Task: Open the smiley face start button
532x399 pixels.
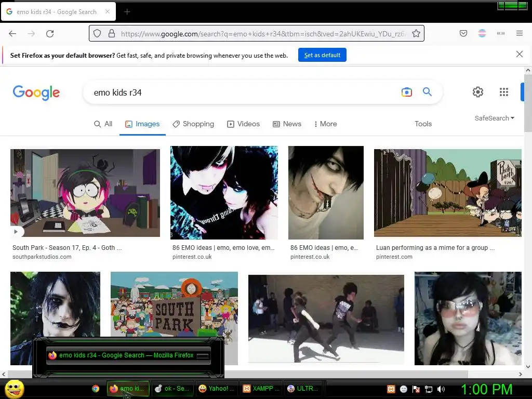Action: (14, 389)
